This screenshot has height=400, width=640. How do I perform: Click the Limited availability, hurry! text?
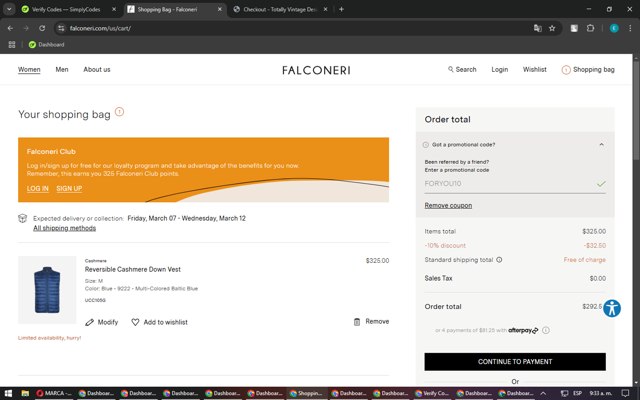click(x=49, y=338)
